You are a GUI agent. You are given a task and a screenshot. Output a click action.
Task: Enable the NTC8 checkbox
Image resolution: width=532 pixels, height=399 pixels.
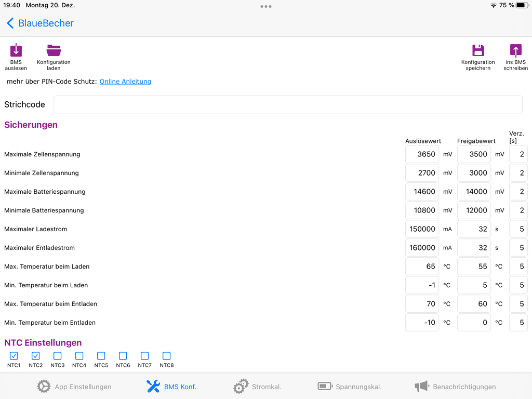167,355
